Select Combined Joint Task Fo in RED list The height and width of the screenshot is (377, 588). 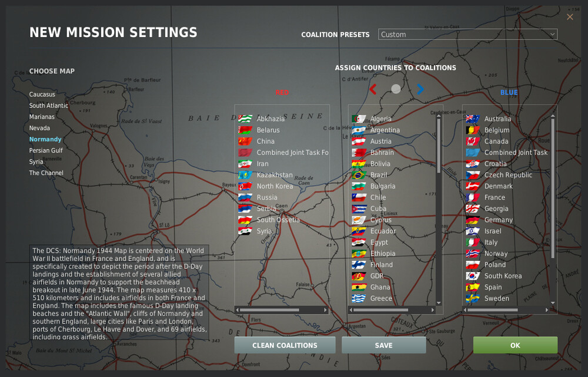pos(292,152)
